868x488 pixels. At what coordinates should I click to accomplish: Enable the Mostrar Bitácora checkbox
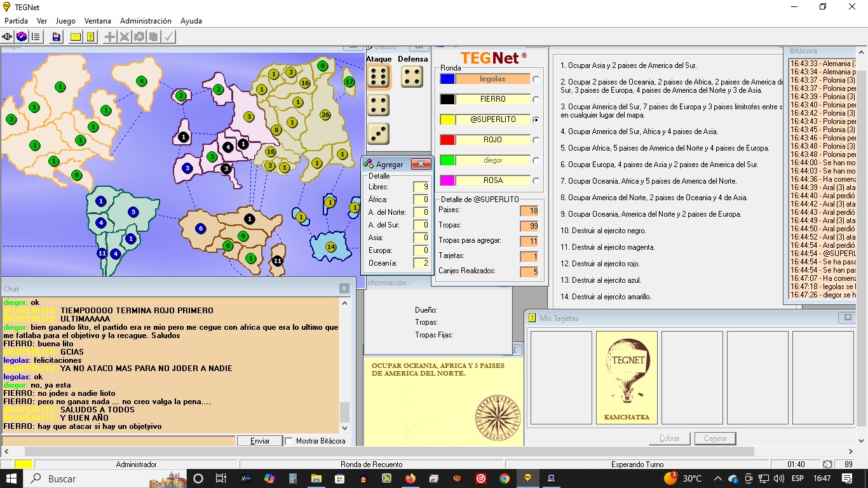[x=289, y=441]
